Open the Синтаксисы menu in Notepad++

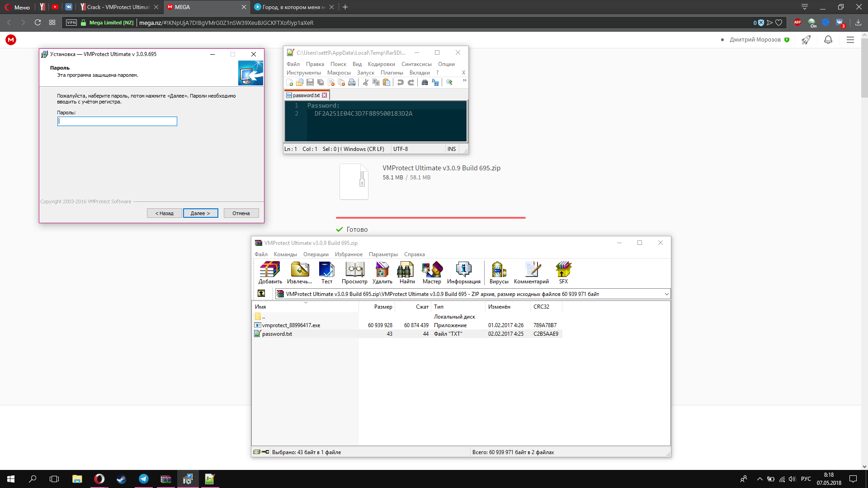click(416, 64)
